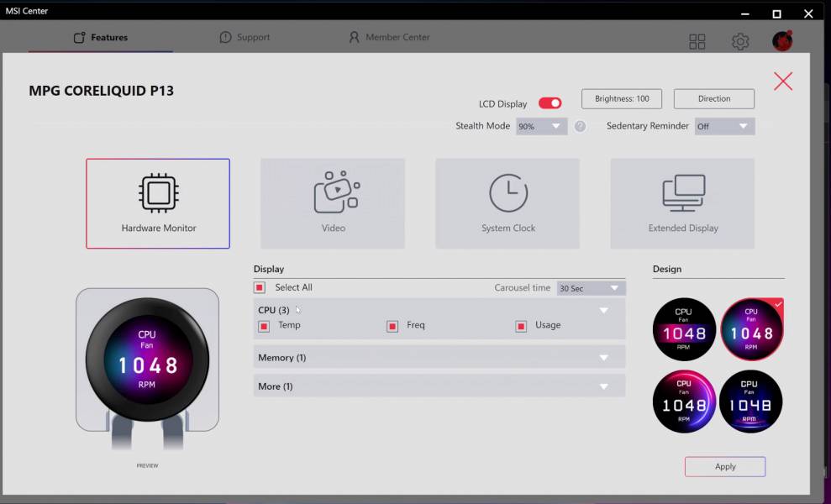
Task: Open the settings gear icon
Action: coord(739,42)
